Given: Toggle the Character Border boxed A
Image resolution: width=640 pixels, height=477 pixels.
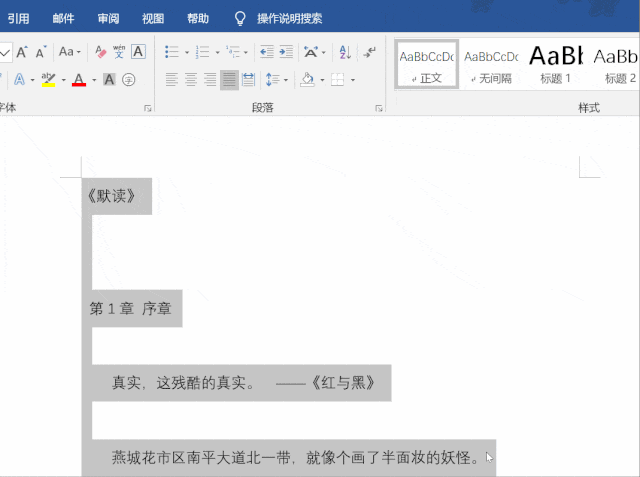Looking at the screenshot, I should 138,52.
